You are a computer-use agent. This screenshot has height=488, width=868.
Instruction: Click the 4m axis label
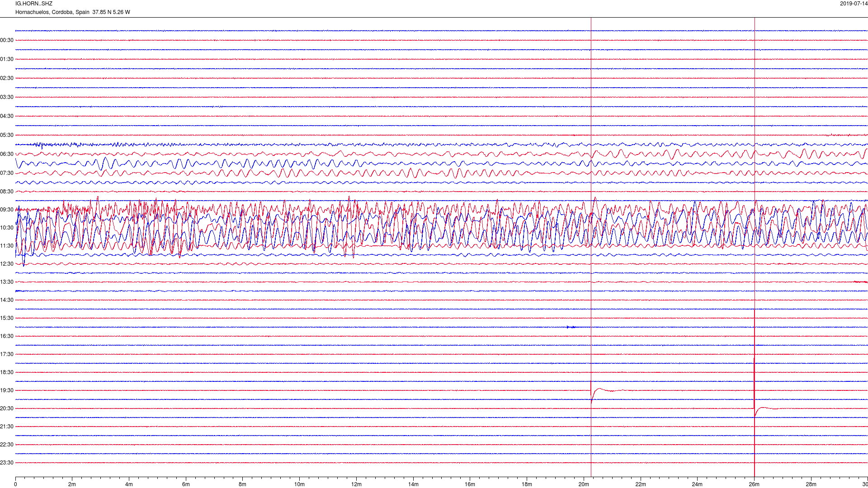point(129,484)
